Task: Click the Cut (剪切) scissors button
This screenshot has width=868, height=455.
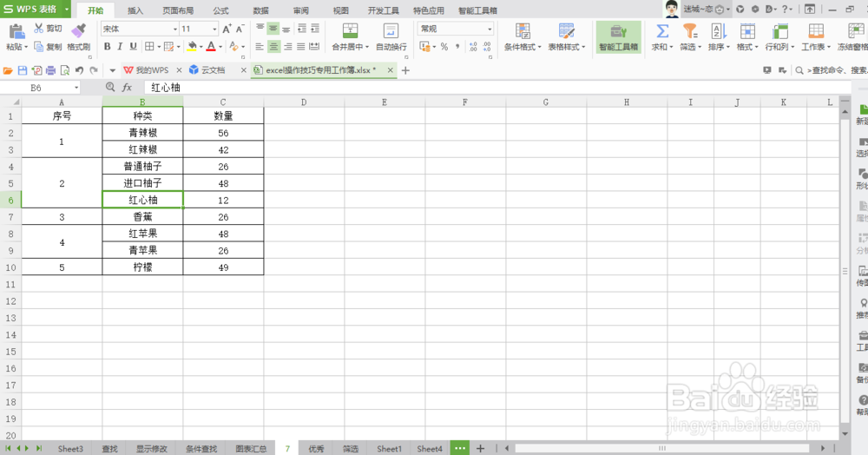Action: pos(48,29)
